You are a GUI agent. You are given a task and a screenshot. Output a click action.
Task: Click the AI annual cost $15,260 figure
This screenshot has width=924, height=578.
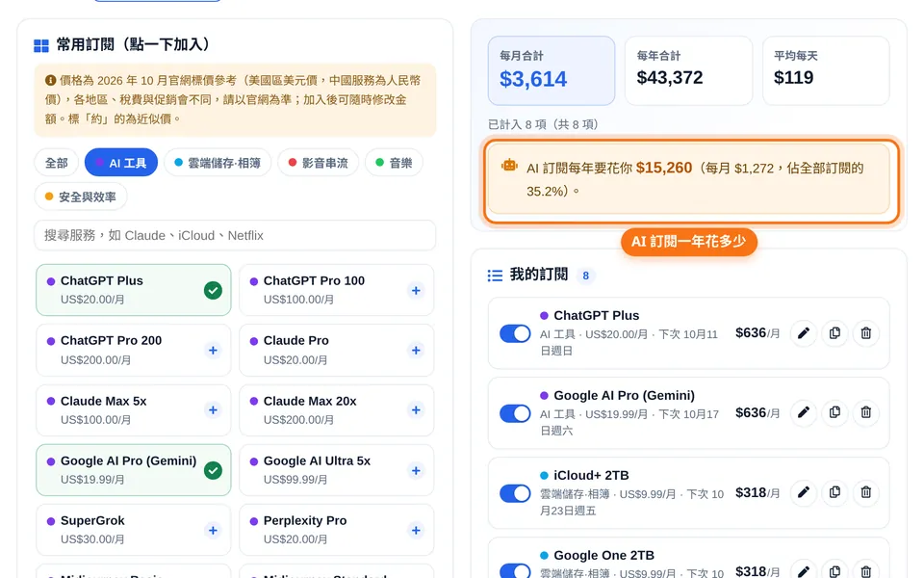click(664, 168)
